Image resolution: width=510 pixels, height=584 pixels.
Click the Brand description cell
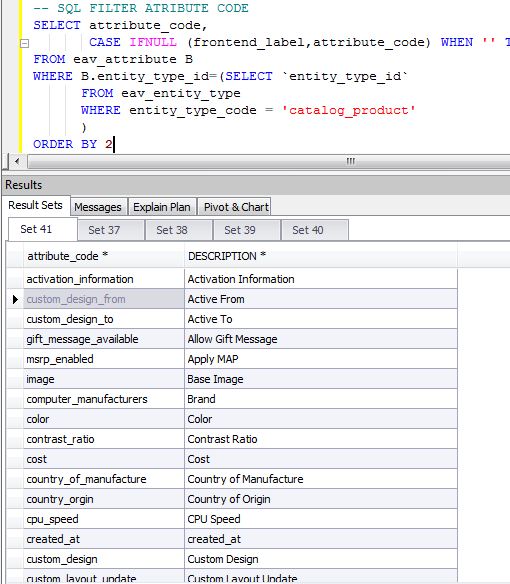point(321,399)
